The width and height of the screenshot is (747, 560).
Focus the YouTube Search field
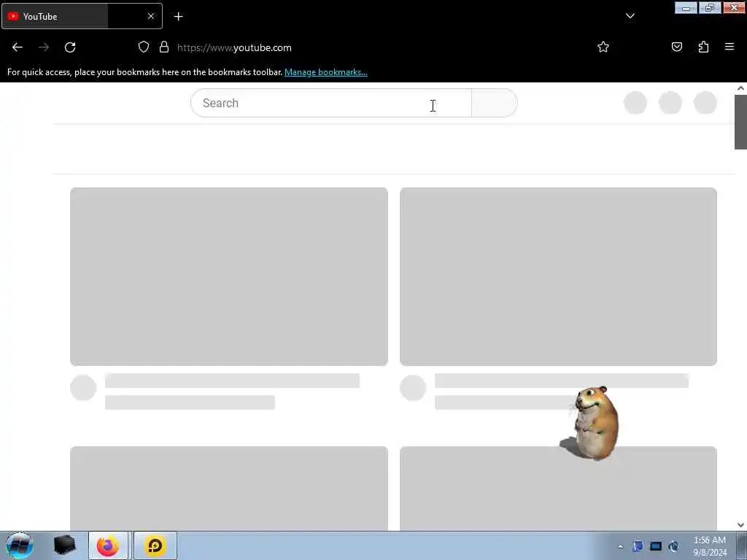point(330,103)
